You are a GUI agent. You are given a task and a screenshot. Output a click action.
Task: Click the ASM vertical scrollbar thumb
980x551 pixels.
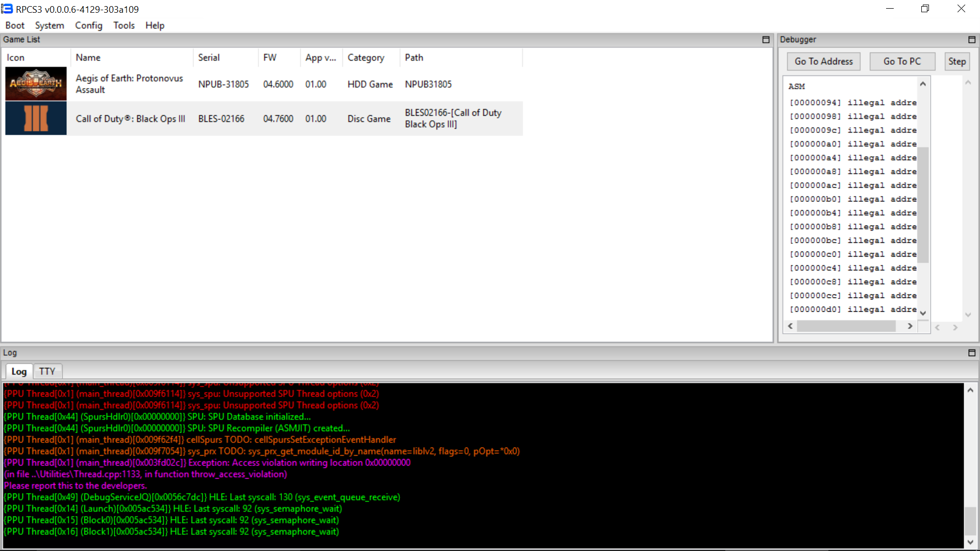tap(923, 204)
